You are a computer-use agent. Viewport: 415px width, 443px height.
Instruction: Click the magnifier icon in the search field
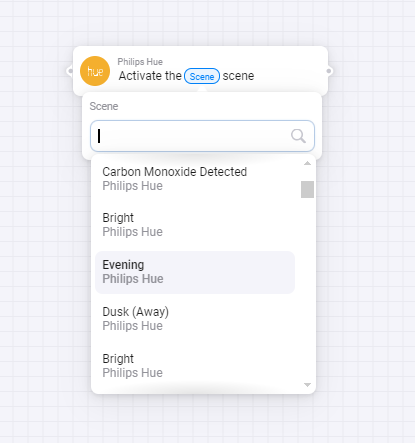click(298, 136)
